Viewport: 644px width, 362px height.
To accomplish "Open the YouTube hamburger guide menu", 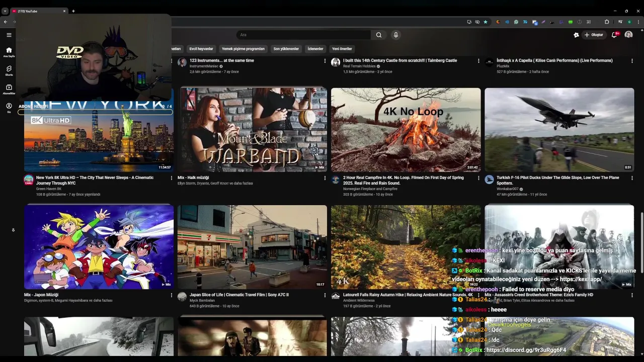I will click(9, 35).
